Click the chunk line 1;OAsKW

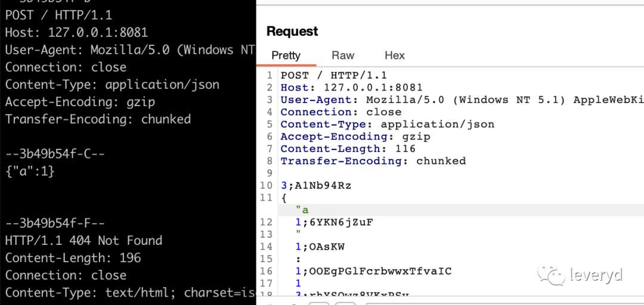[x=320, y=247]
